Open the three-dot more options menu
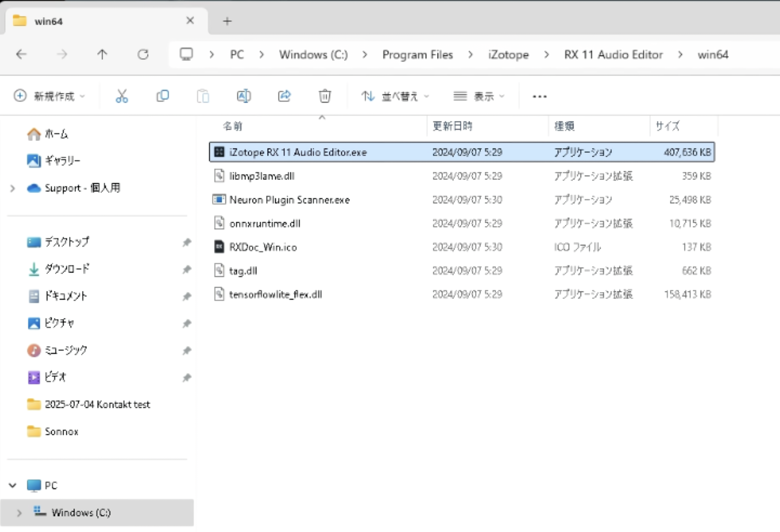The width and height of the screenshot is (780, 532). click(x=539, y=97)
